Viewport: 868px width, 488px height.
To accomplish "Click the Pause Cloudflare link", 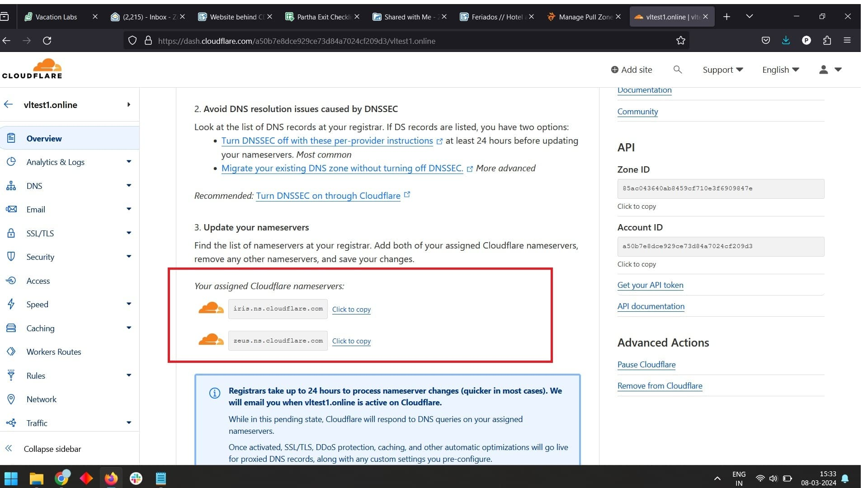I will 646,365.
